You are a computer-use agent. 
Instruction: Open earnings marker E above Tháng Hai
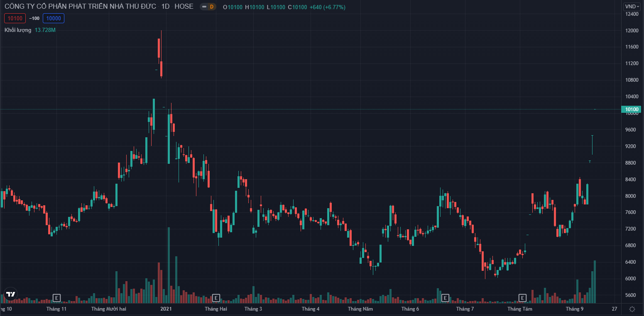tap(215, 297)
